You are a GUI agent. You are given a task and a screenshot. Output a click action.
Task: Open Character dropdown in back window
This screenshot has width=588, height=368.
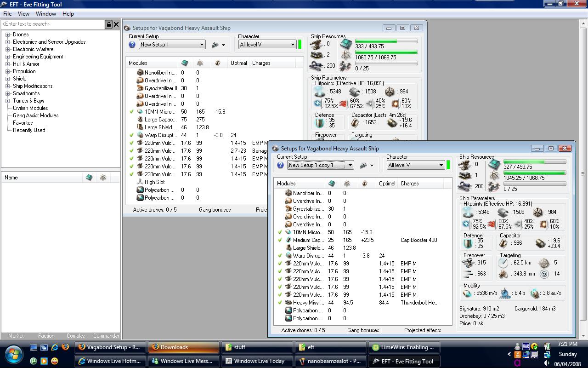(293, 45)
